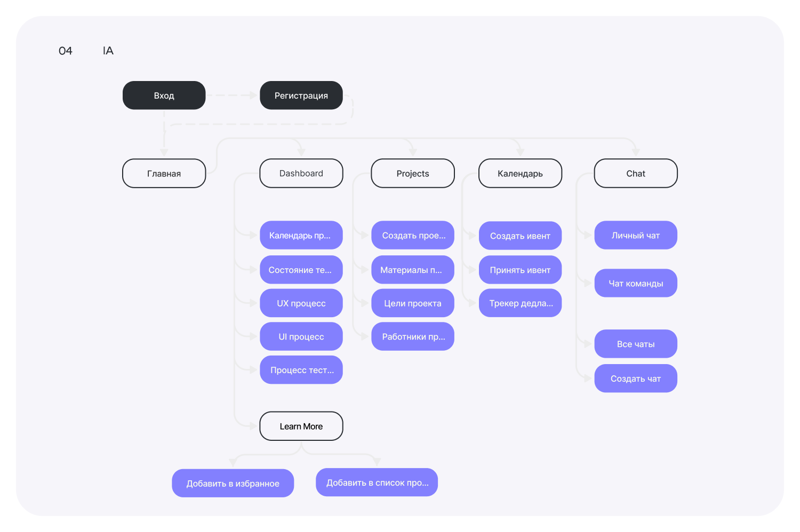Select the Чат команды block
Image resolution: width=800 pixels, height=532 pixels.
point(635,283)
